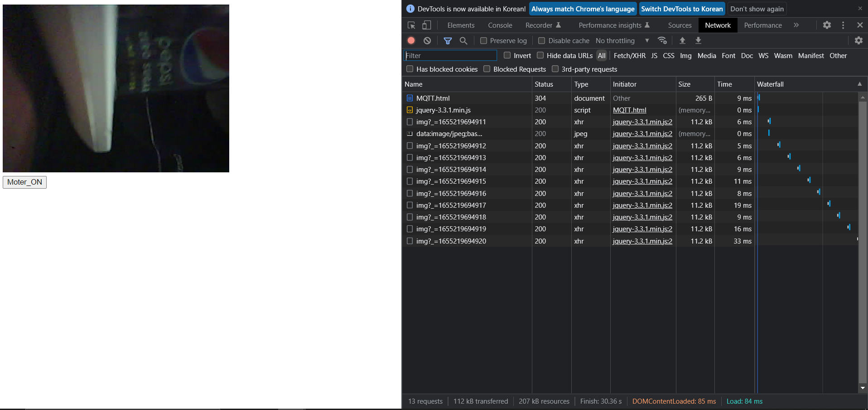868x410 pixels.
Task: Open the Performance insights tab
Action: click(x=614, y=25)
